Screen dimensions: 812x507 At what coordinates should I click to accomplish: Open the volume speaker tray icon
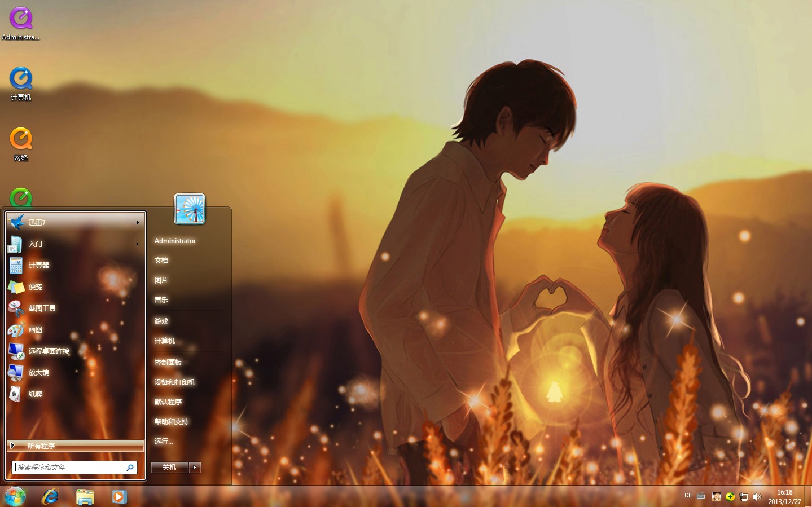point(757,497)
